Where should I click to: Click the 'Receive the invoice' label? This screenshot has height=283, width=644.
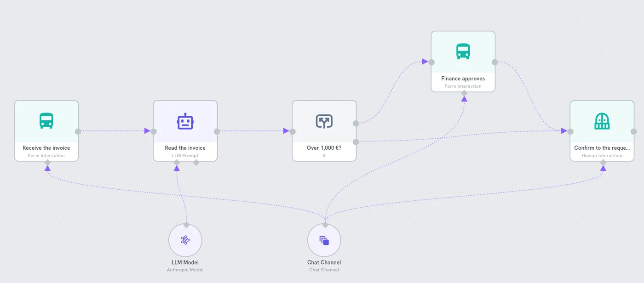tap(46, 148)
